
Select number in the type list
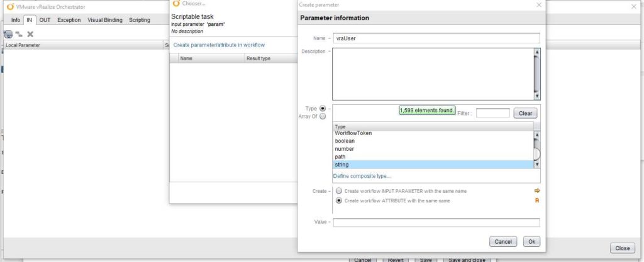click(433, 149)
